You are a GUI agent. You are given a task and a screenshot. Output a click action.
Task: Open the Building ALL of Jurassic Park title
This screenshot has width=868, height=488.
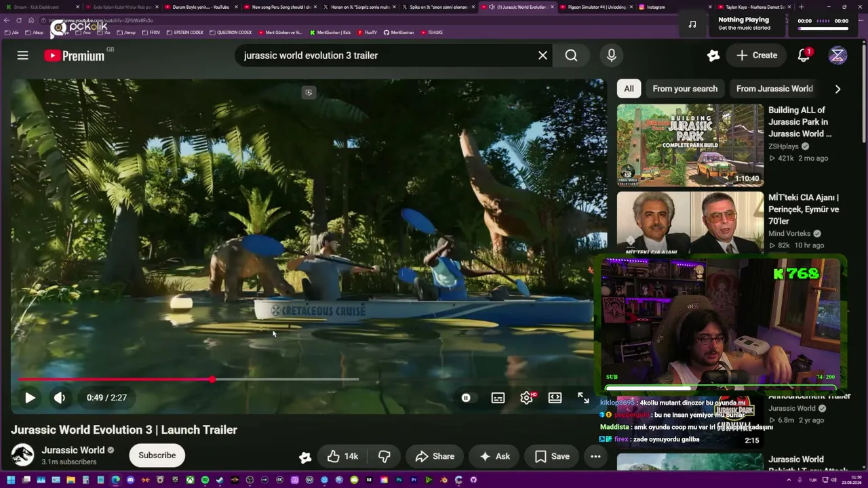[x=800, y=122]
